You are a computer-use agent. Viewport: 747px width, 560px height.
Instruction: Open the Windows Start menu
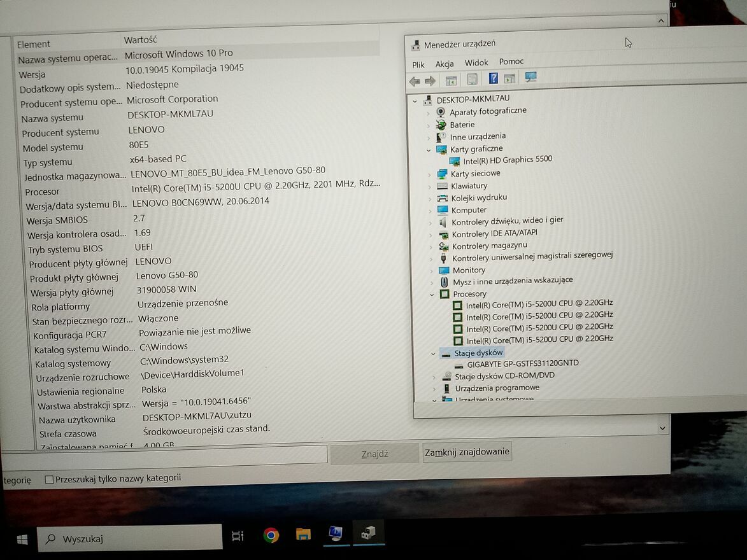(x=22, y=539)
